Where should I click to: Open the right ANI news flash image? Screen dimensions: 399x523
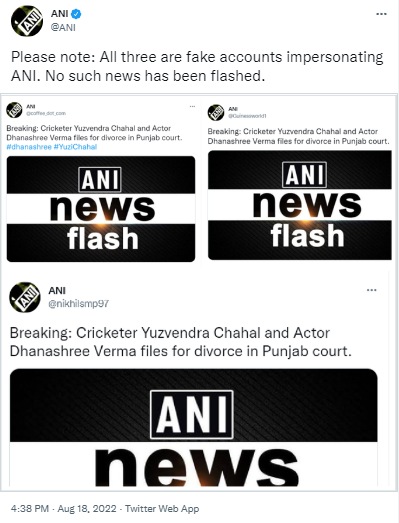300,205
